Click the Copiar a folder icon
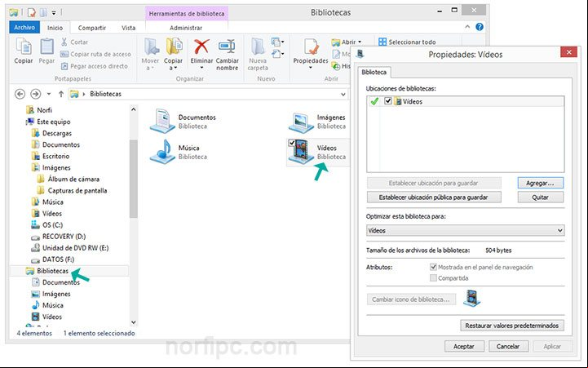The width and height of the screenshot is (588, 368). point(174,47)
